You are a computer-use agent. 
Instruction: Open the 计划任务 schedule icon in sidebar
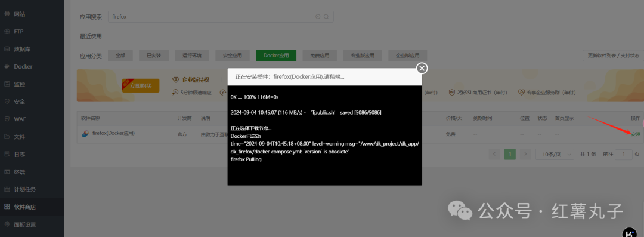(7, 189)
